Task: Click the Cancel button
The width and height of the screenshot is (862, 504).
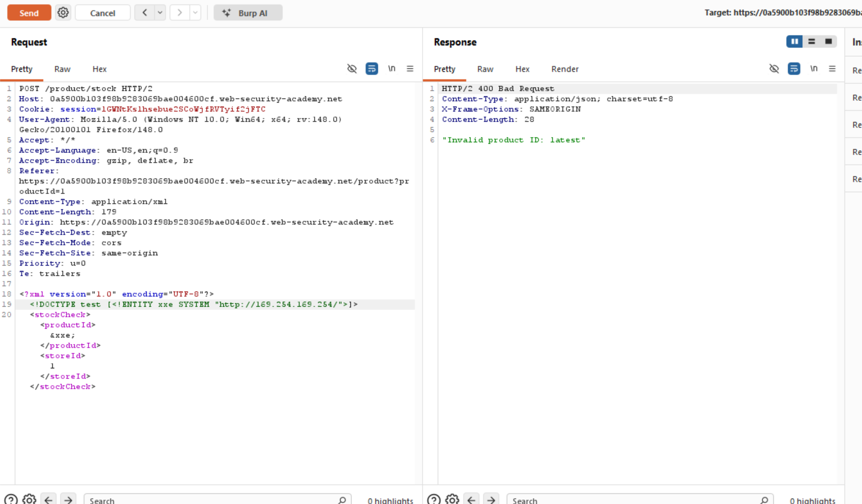Action: click(103, 13)
